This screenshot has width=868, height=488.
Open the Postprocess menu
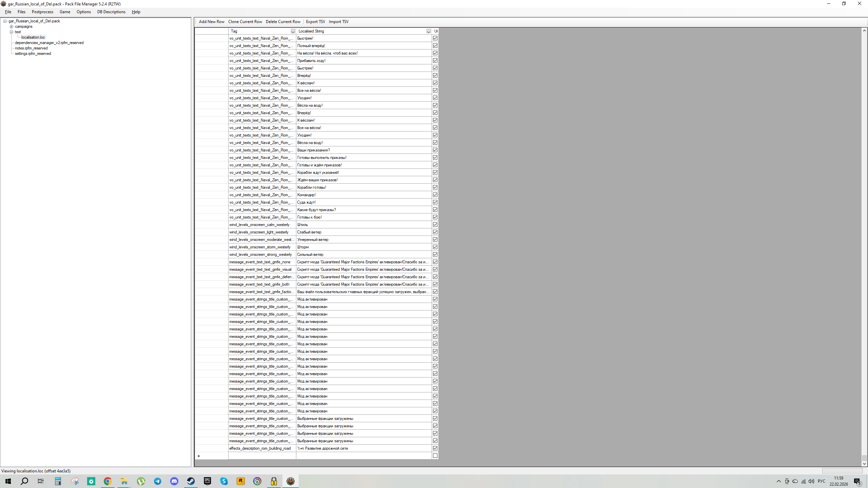[x=42, y=12]
